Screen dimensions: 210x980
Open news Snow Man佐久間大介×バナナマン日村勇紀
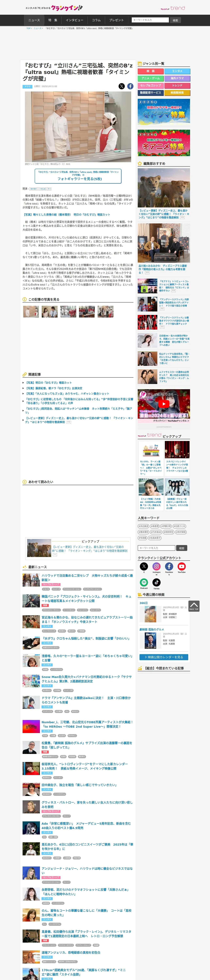click(x=87, y=679)
